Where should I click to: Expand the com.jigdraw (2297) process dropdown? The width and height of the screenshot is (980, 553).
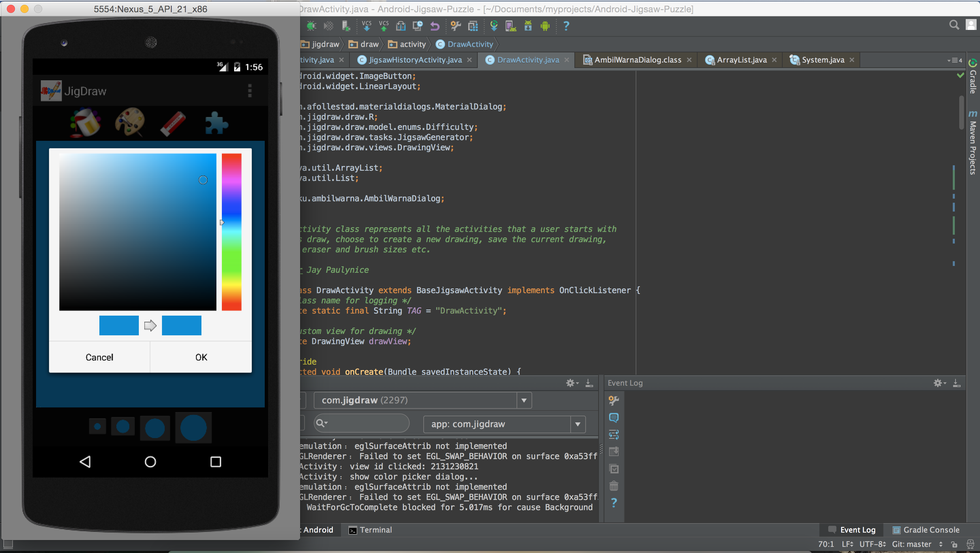coord(524,400)
